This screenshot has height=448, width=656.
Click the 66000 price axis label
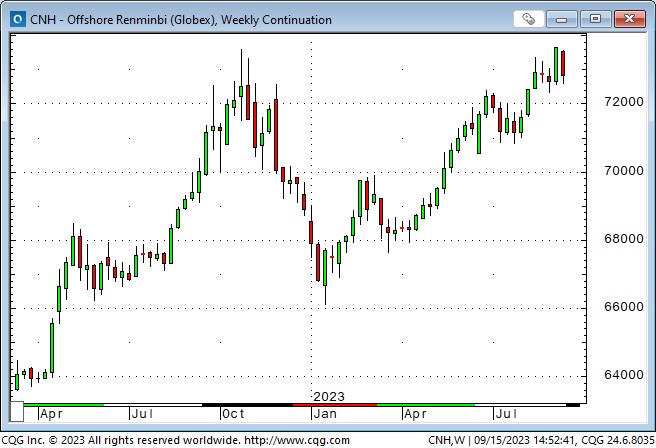(x=624, y=307)
